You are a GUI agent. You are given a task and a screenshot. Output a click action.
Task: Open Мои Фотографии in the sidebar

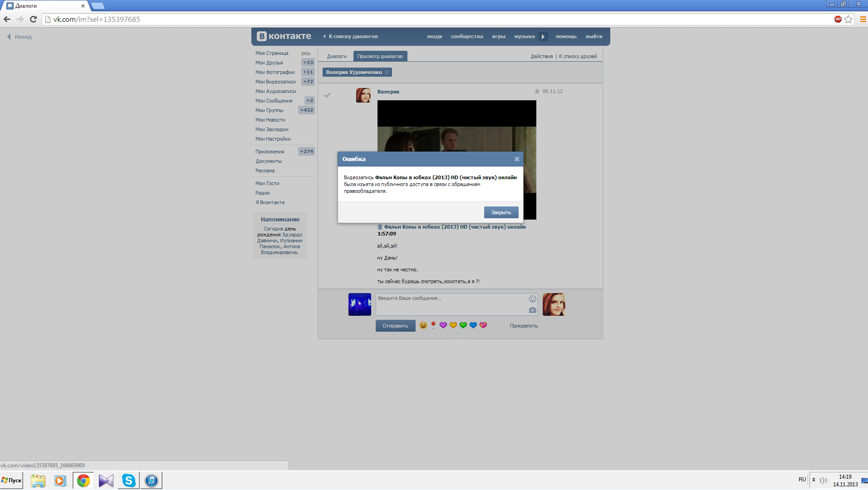pos(275,72)
